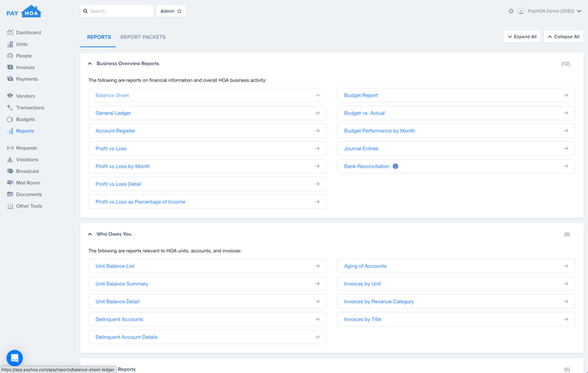Open the settings gear icon
This screenshot has height=373, width=588.
coord(510,11)
